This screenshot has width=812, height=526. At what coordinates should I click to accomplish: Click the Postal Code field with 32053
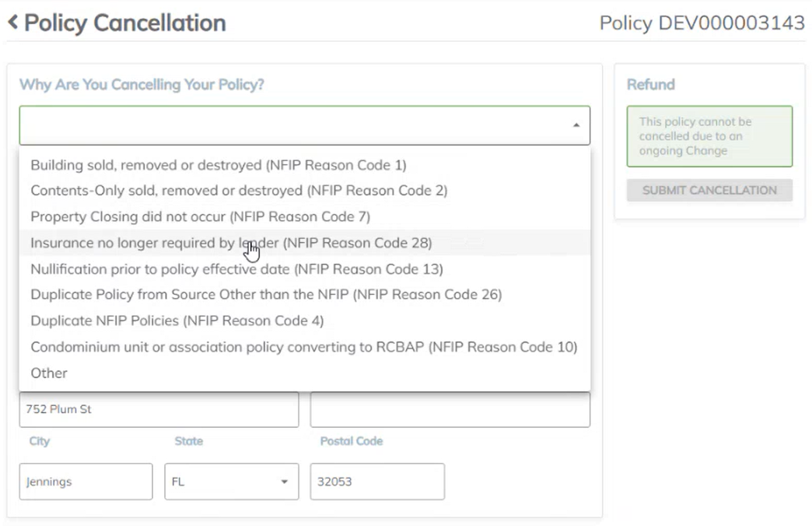376,482
